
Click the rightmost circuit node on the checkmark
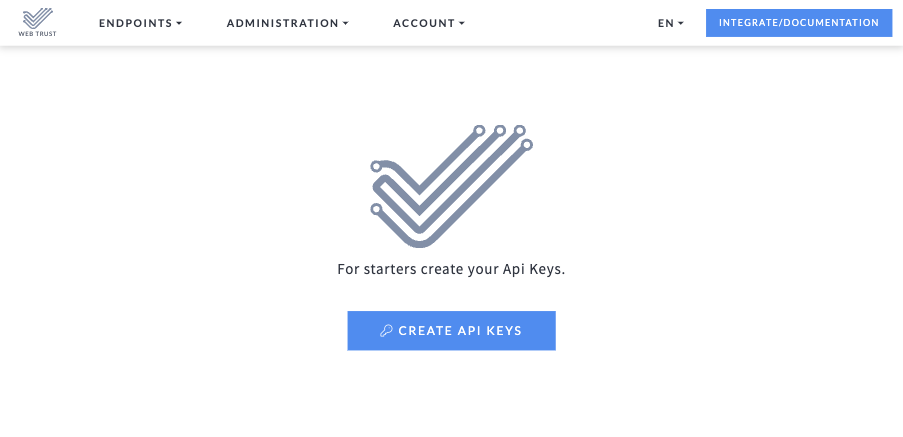point(527,145)
